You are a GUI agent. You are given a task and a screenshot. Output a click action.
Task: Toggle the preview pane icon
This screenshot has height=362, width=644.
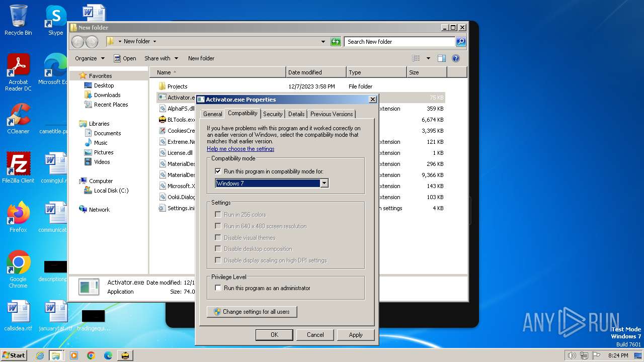tap(441, 58)
